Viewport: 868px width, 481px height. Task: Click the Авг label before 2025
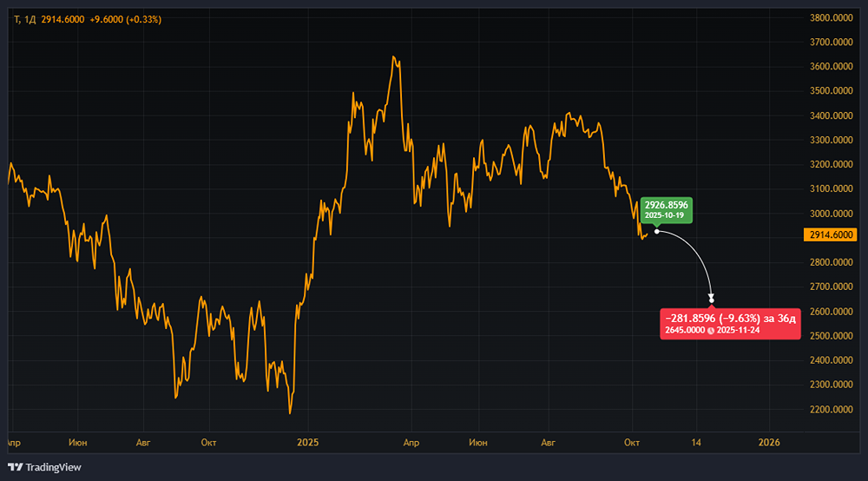pos(143,442)
